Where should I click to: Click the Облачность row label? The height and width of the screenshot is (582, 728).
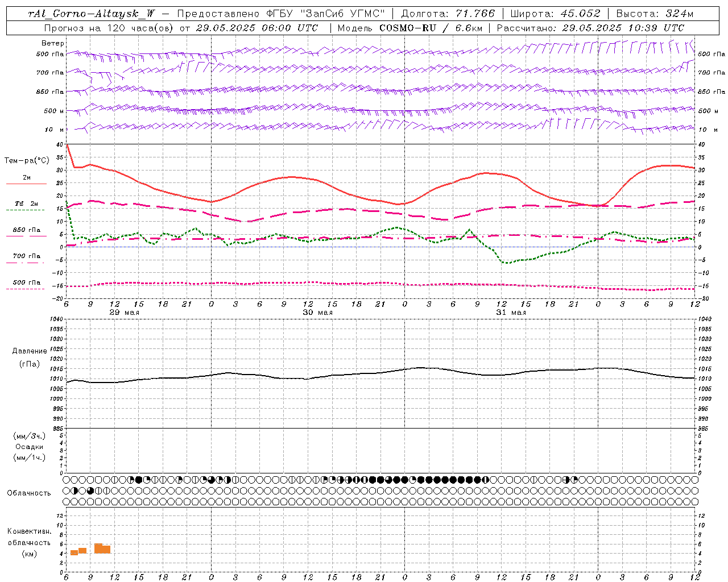(29, 493)
